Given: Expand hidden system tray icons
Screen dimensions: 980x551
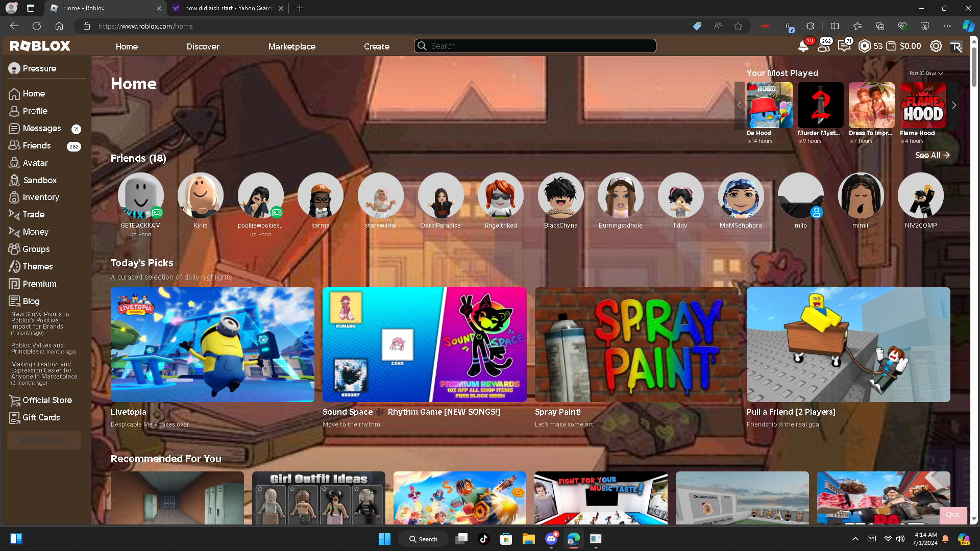Looking at the screenshot, I should [x=855, y=539].
